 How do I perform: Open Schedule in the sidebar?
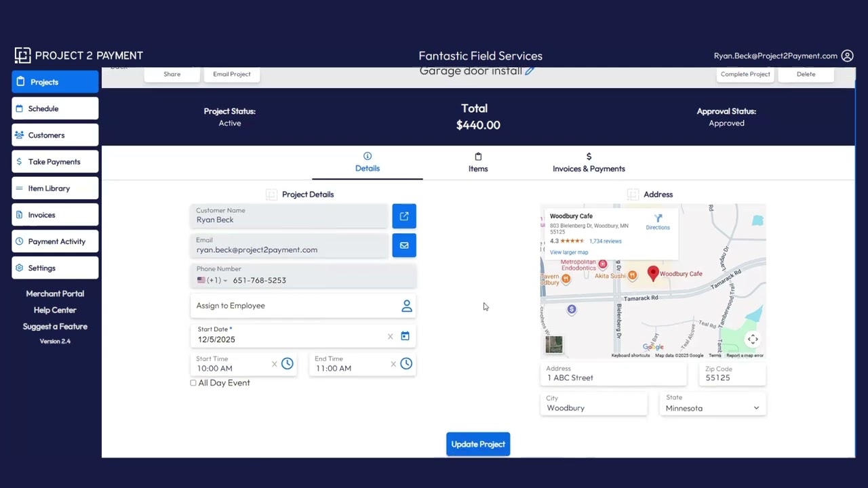click(x=55, y=108)
